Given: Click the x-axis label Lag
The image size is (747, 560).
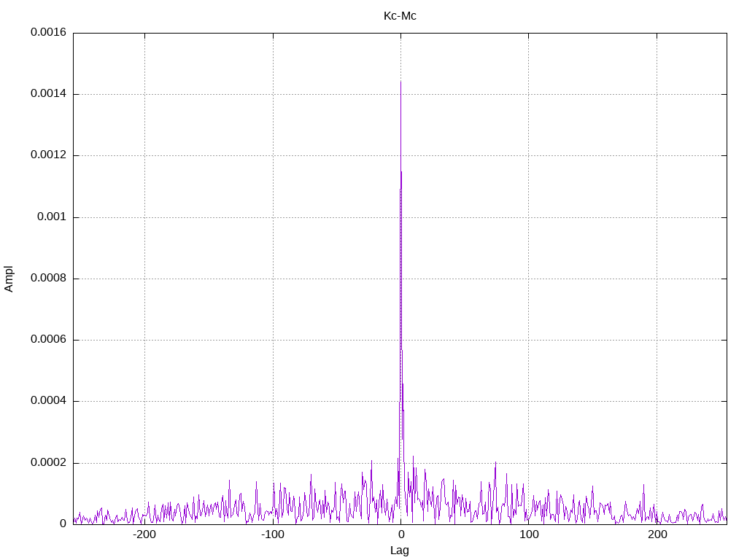Looking at the screenshot, I should tap(399, 551).
